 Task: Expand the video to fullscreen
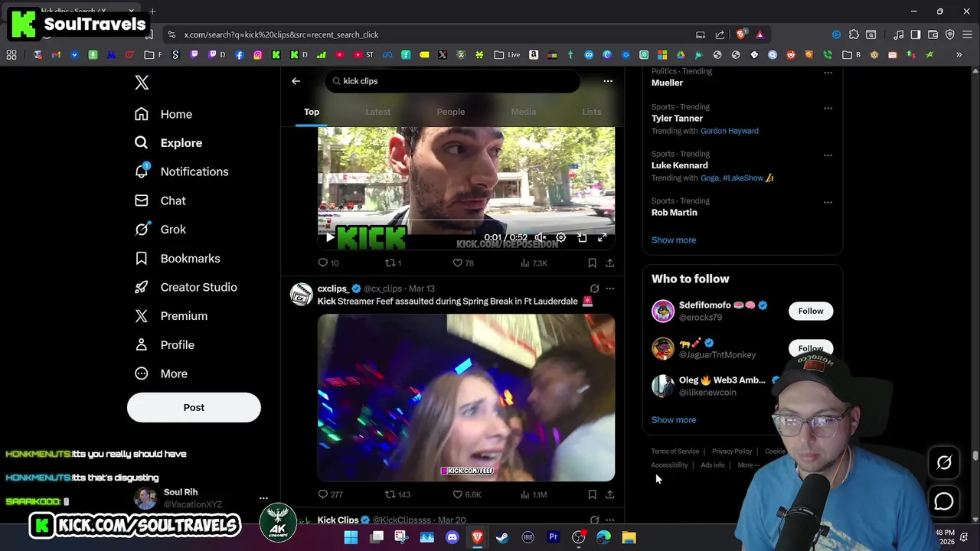pos(603,238)
